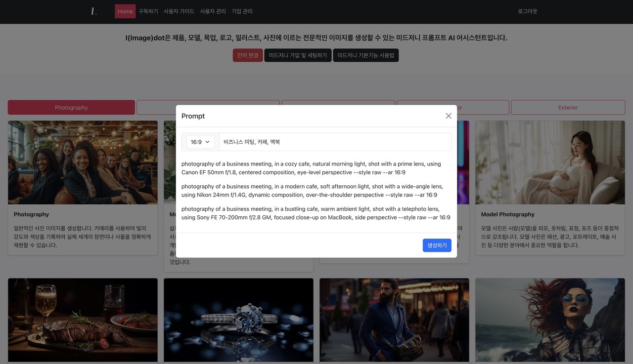Focus the keyword input containing 비즈니스 미팅, 카페, 맥북

click(335, 142)
